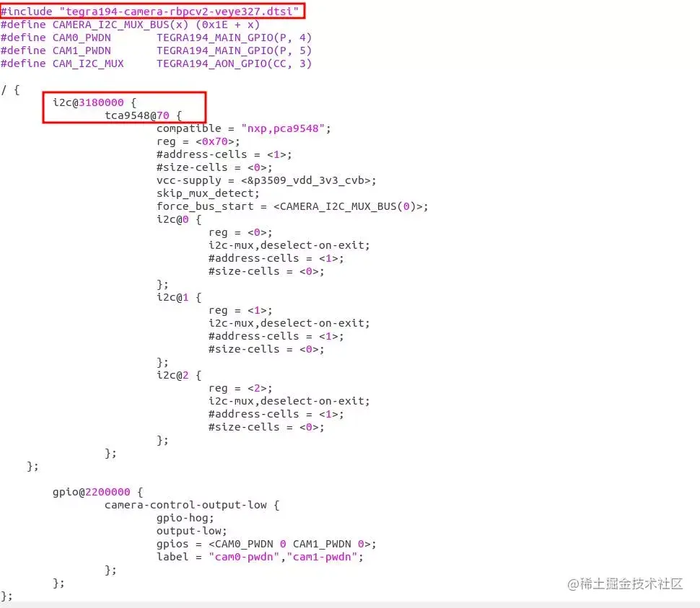Click the gpios = <CAM0_PWDN 0 CAM1_PWDN 0> line

pos(266,544)
